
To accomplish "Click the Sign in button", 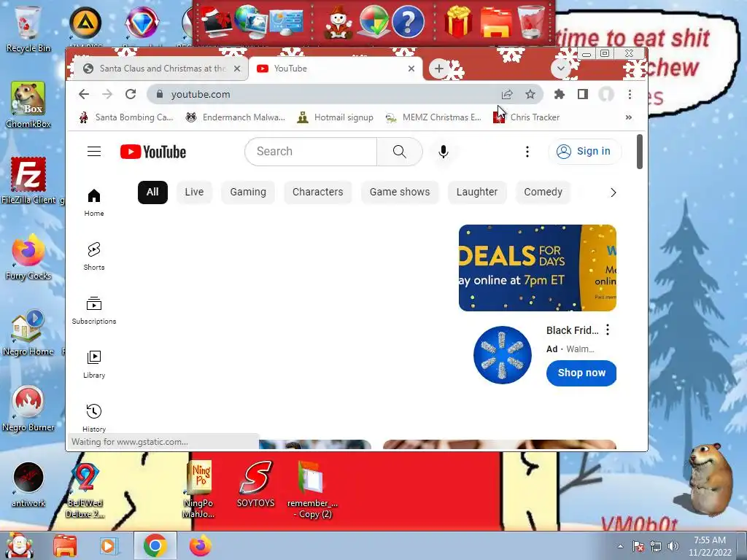I will pyautogui.click(x=584, y=152).
